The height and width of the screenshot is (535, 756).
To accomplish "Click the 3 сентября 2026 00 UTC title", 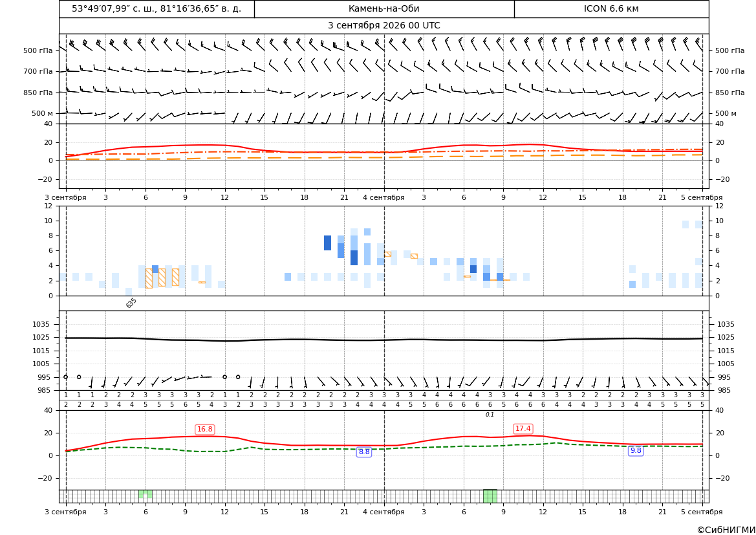I will [x=383, y=26].
